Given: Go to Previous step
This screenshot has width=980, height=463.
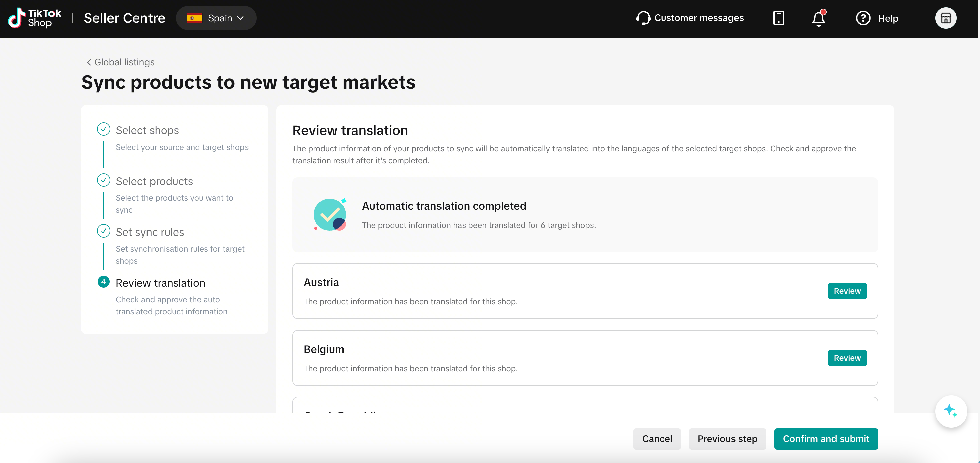Looking at the screenshot, I should (x=727, y=439).
